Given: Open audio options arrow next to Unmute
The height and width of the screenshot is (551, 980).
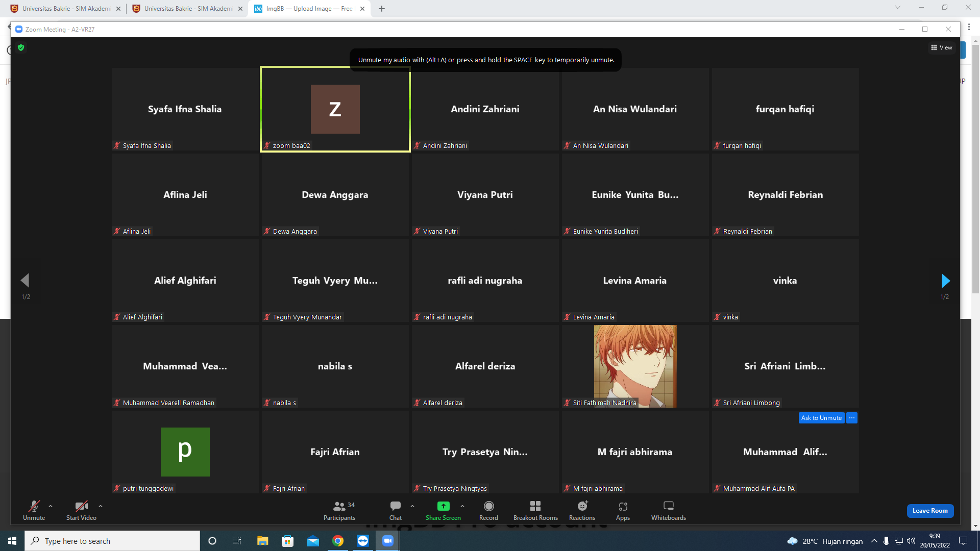Looking at the screenshot, I should [51, 506].
